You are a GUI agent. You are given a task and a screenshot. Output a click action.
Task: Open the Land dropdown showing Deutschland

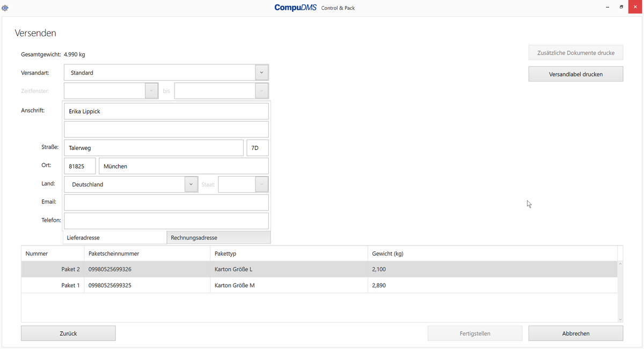click(x=191, y=184)
